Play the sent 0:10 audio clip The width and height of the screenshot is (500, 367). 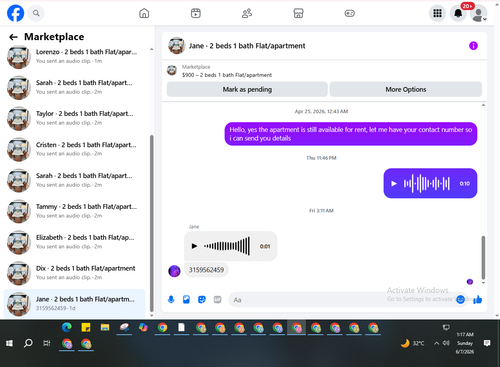[x=394, y=183]
